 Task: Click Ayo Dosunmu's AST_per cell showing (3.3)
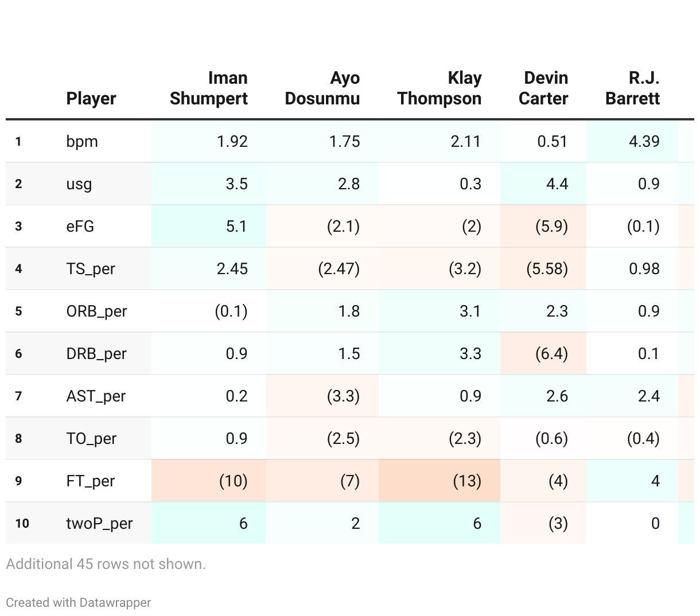click(x=343, y=396)
